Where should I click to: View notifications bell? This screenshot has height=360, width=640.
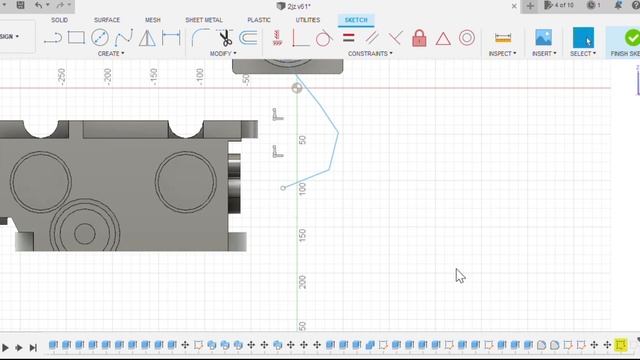pyautogui.click(x=618, y=5)
